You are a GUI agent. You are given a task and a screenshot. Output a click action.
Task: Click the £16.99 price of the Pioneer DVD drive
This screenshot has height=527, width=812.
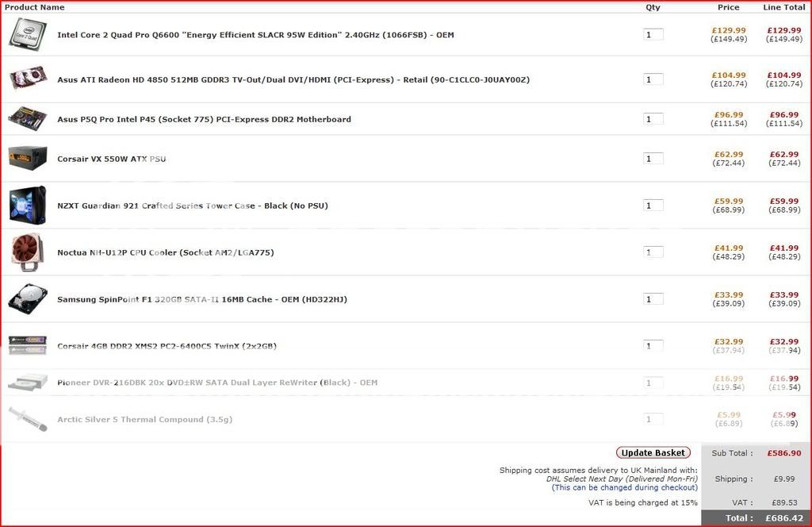pyautogui.click(x=729, y=379)
